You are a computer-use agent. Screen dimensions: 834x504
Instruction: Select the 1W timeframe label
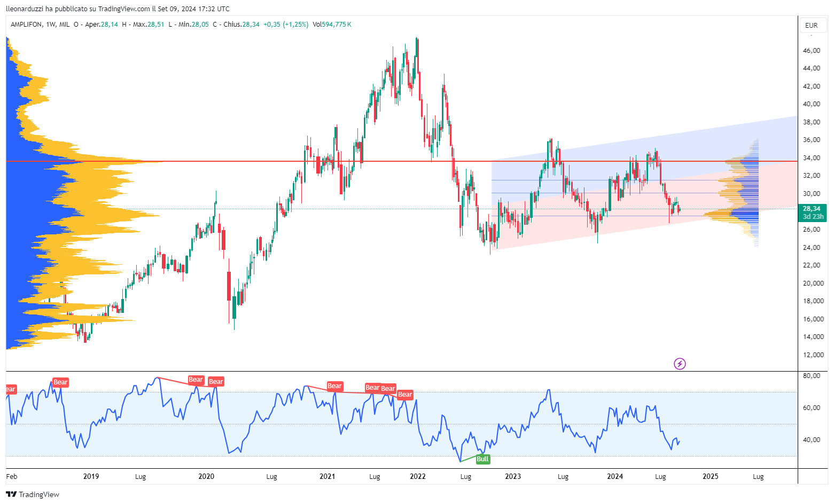[51, 25]
